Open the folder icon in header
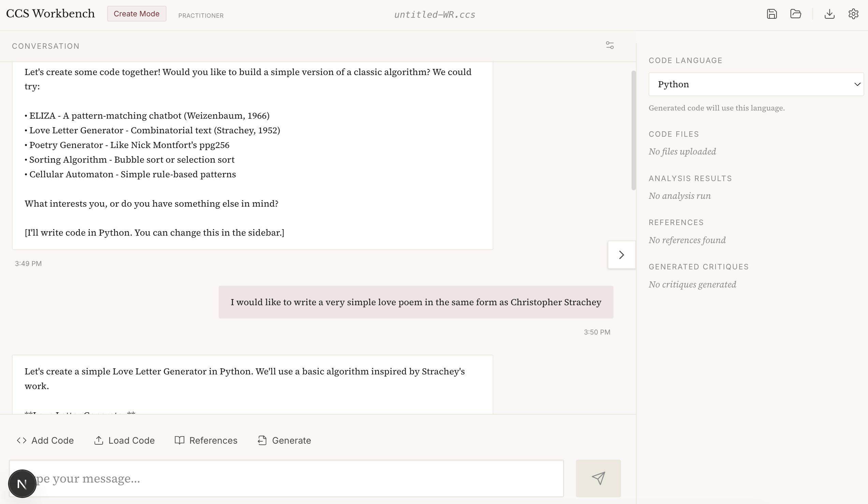The height and width of the screenshot is (504, 868). 795,14
